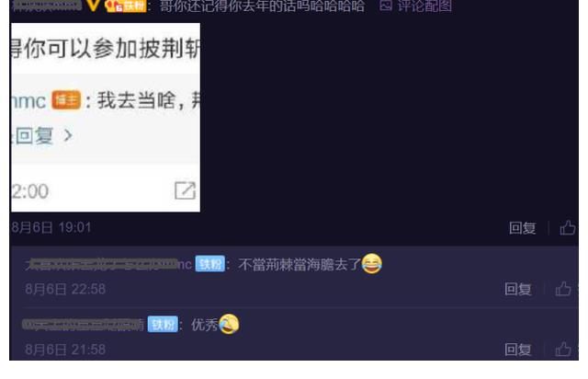Viewport: 588px width, 379px height.
Task: Click the crying-laugh emoji next to 优秀
Action: click(x=229, y=324)
